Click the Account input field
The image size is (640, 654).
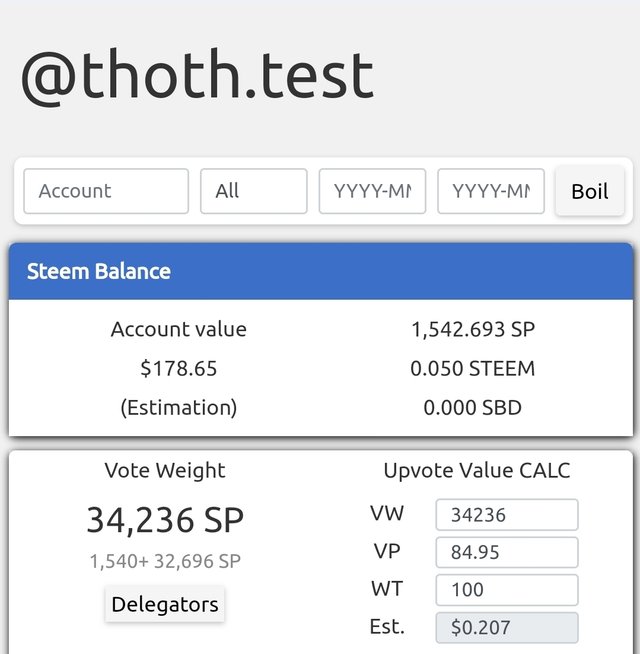(106, 191)
